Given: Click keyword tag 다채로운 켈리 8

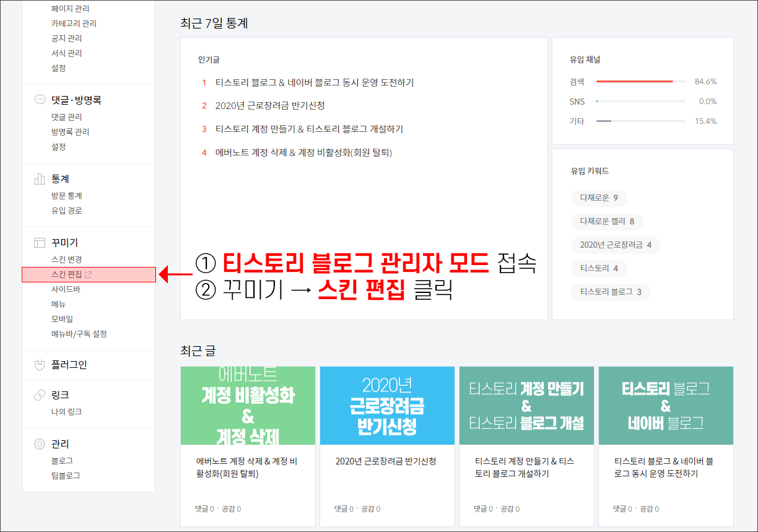Looking at the screenshot, I should (x=607, y=222).
